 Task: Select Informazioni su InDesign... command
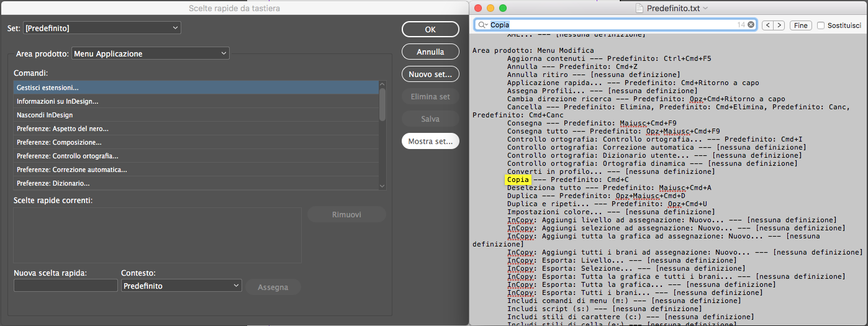tap(196, 101)
